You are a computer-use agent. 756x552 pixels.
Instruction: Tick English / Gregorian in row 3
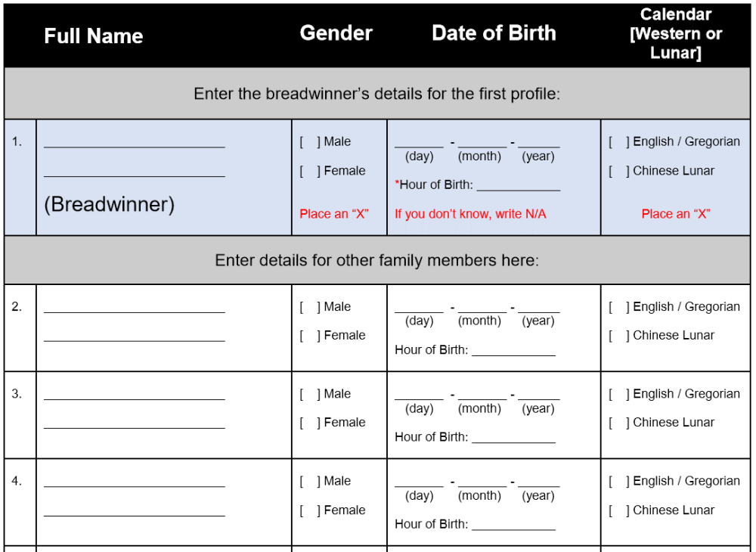[619, 394]
